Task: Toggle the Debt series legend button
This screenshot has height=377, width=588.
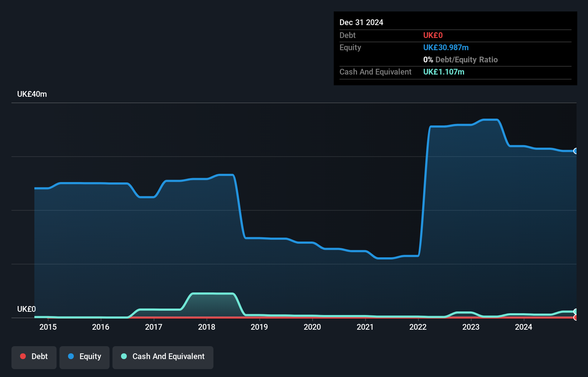Action: 34,357
